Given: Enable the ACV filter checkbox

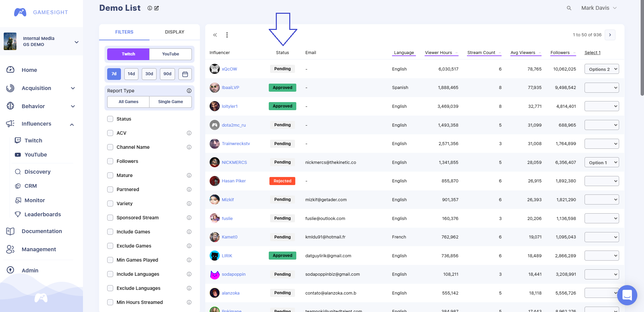Looking at the screenshot, I should click(x=110, y=133).
